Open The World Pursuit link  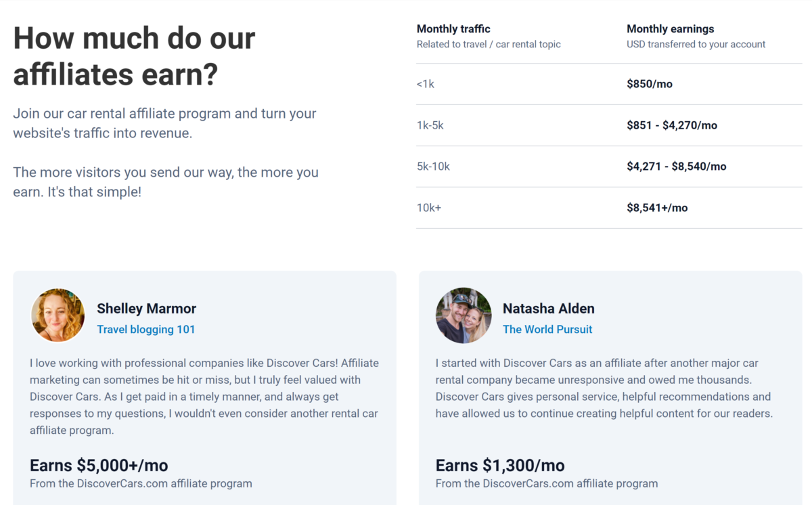point(547,330)
